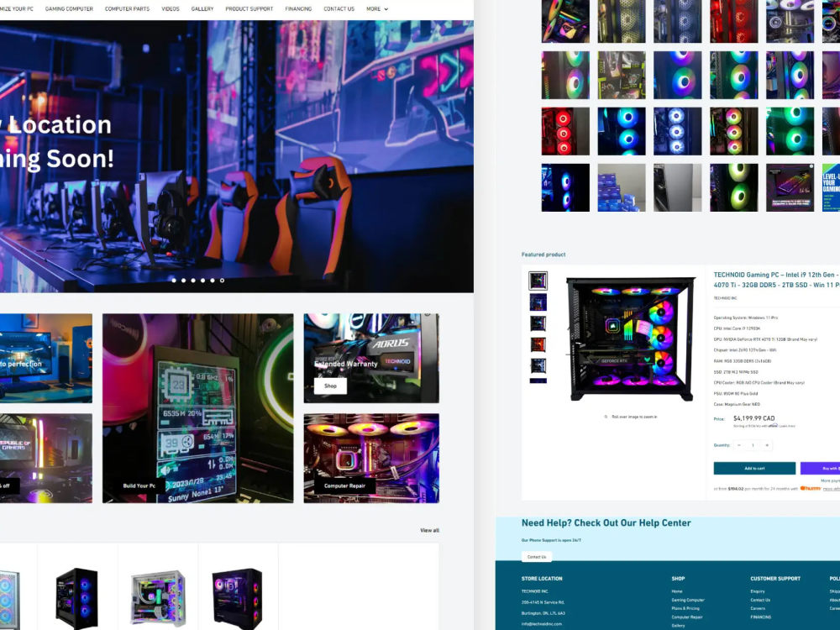Open footer Enquiry link under Customer Support
The width and height of the screenshot is (840, 630).
click(758, 591)
